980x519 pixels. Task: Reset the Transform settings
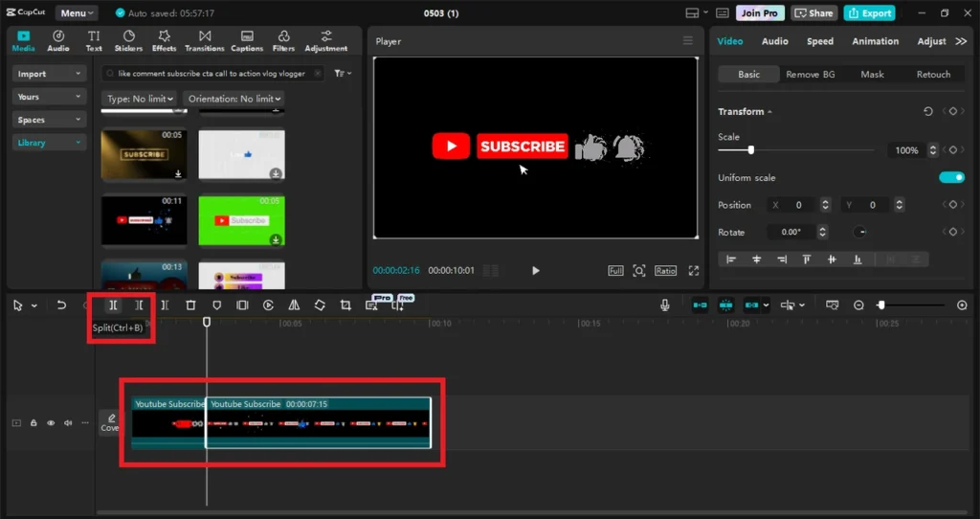(928, 111)
